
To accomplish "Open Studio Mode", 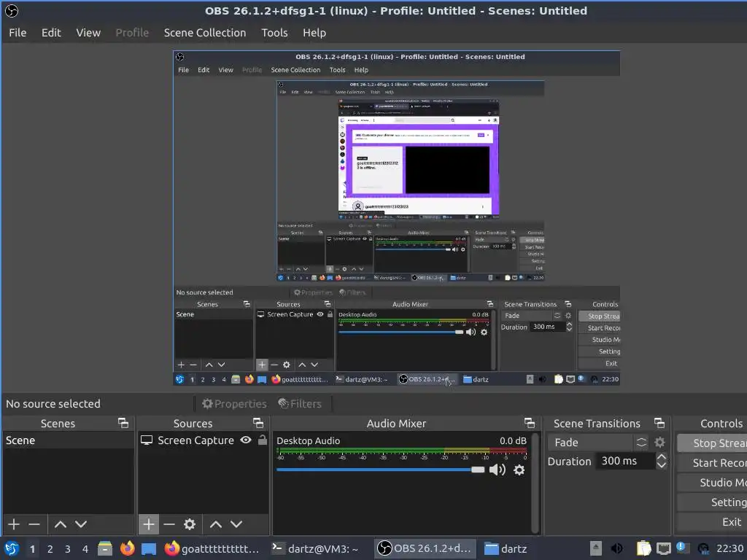I will point(712,483).
